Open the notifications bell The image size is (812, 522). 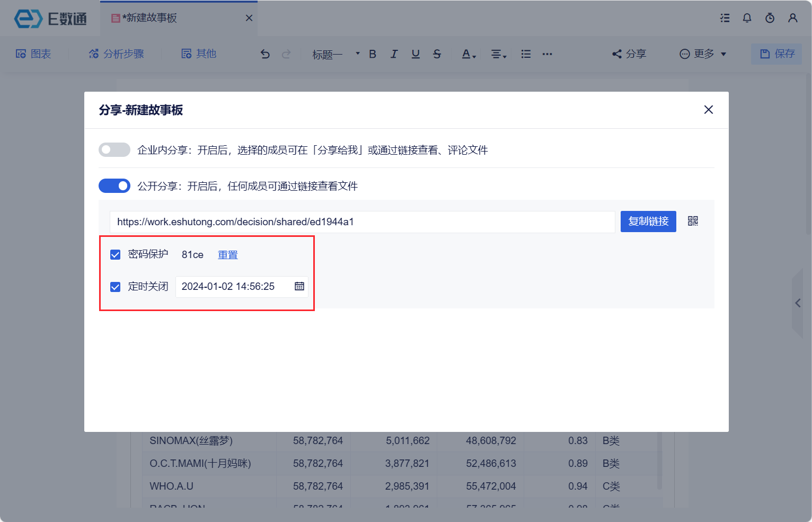tap(747, 18)
